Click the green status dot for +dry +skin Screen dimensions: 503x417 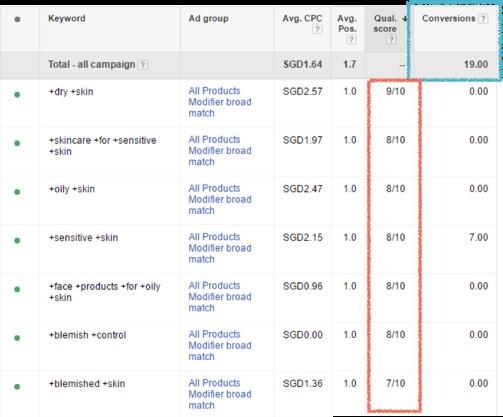point(17,95)
